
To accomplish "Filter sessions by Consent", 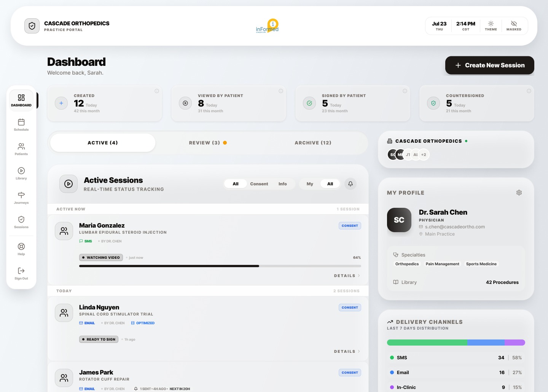I will 259,184.
